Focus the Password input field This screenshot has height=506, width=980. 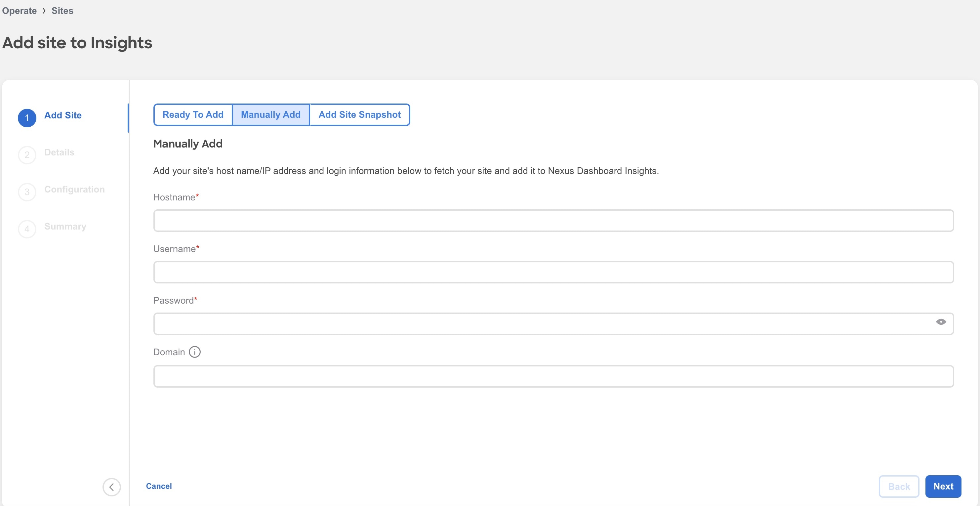(x=553, y=324)
